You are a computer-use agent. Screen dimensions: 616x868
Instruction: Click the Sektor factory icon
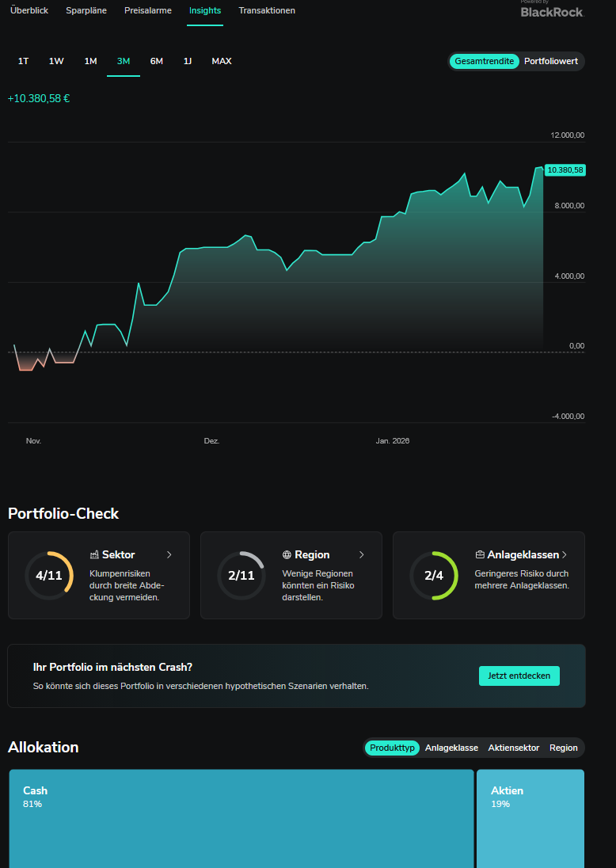94,555
